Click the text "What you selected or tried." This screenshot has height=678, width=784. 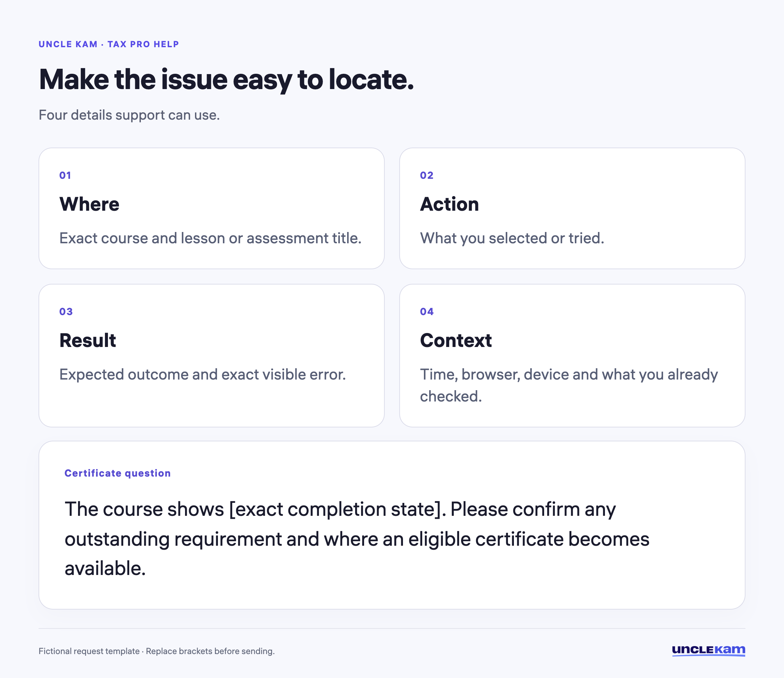[512, 238]
